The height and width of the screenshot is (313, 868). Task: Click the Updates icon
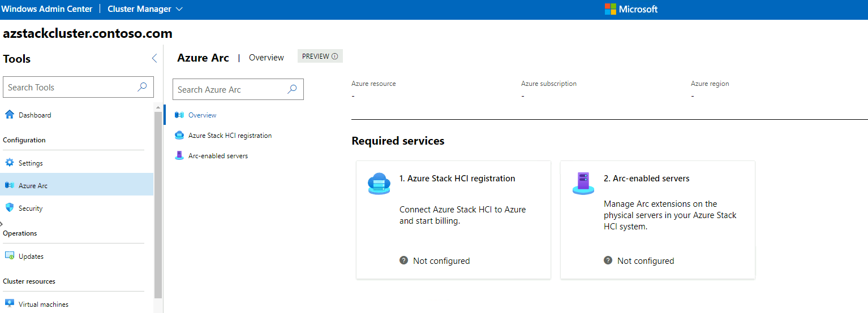tap(10, 256)
